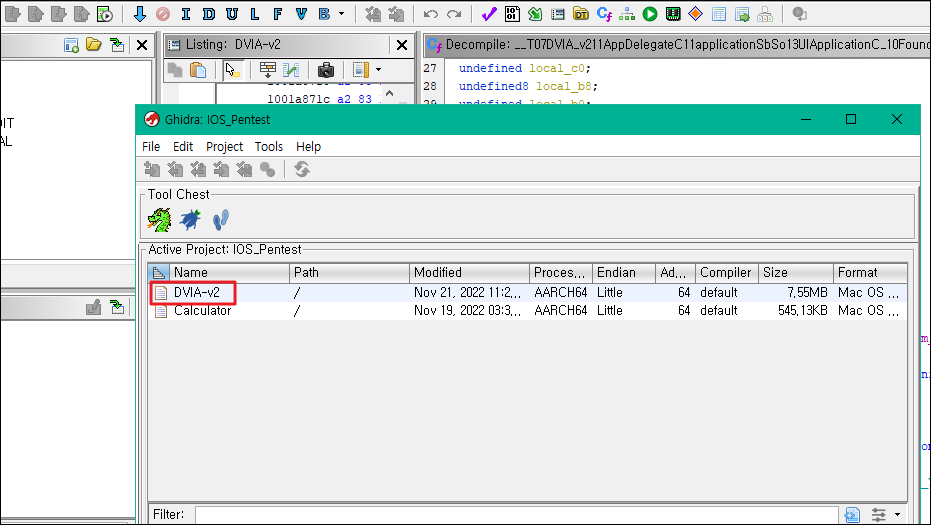The image size is (931, 525).
Task: Click the Listing snapshot camera icon
Action: 325,70
